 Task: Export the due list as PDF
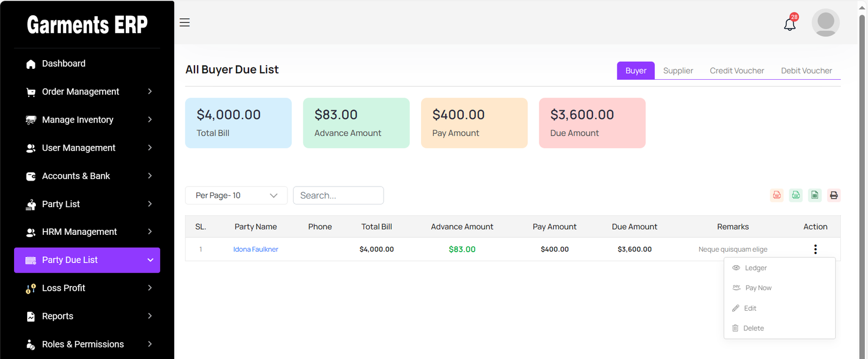[x=777, y=195]
